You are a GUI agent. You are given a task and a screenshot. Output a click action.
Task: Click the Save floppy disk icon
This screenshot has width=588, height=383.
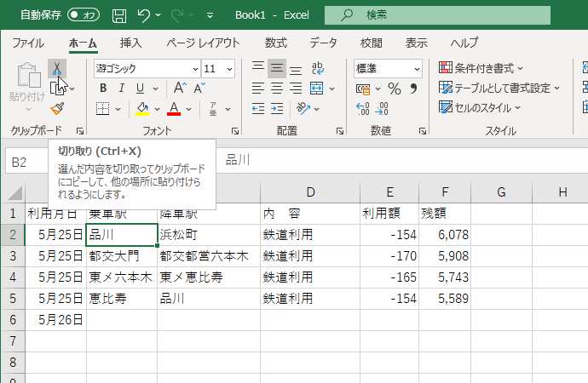click(x=119, y=15)
